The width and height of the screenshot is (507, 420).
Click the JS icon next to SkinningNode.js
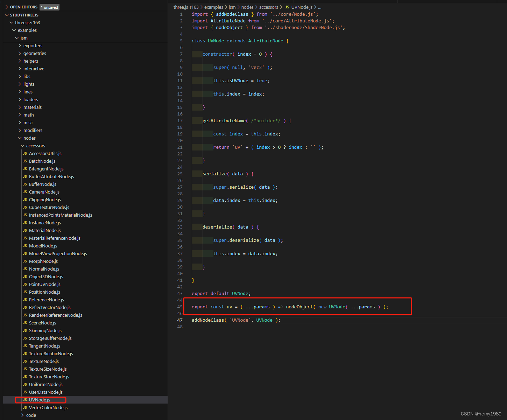[x=25, y=330]
